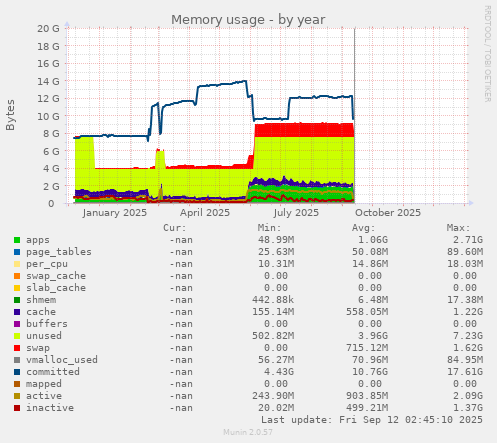Viewport: 497px width, 443px height.
Task: Click the 'Avg:' column header
Action: (364, 228)
